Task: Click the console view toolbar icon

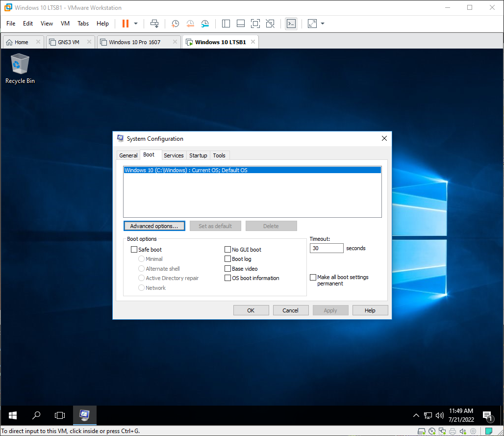Action: pos(291,24)
